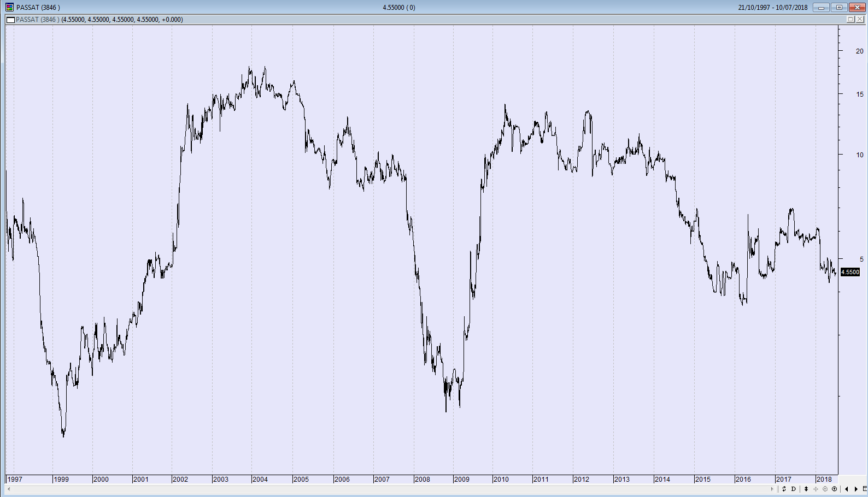Minimize the PASSAT chart window
Screen dimensions: 868x497
821,8
